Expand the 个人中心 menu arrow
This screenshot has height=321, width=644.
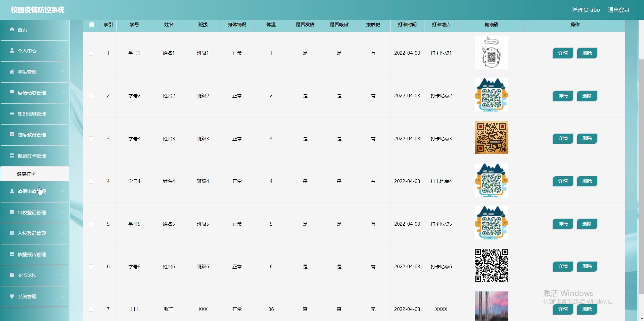[63, 51]
